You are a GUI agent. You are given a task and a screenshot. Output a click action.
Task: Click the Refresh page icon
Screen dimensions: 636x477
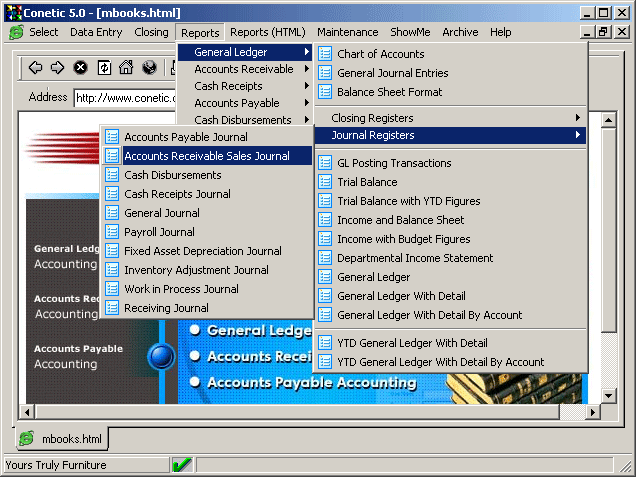pos(103,68)
